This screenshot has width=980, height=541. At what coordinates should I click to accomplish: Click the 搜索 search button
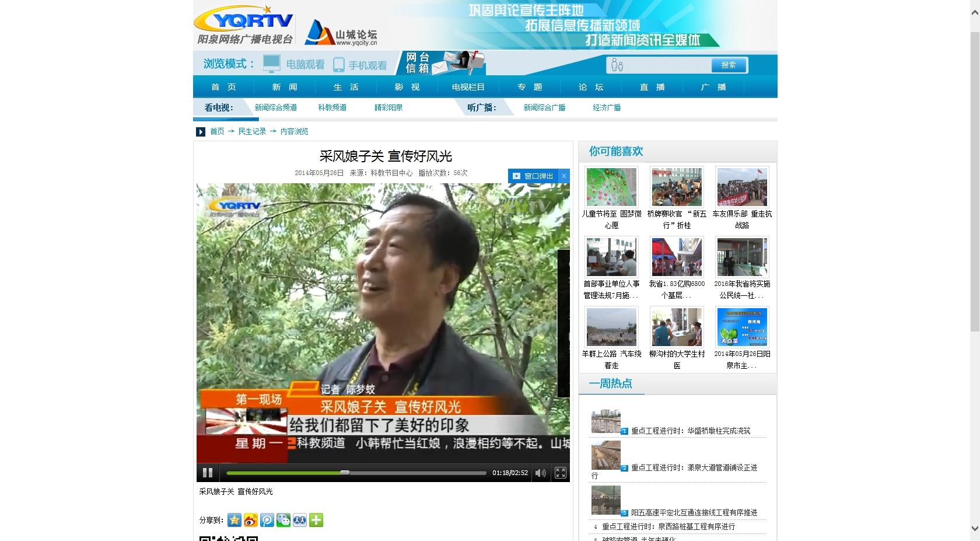coord(729,65)
